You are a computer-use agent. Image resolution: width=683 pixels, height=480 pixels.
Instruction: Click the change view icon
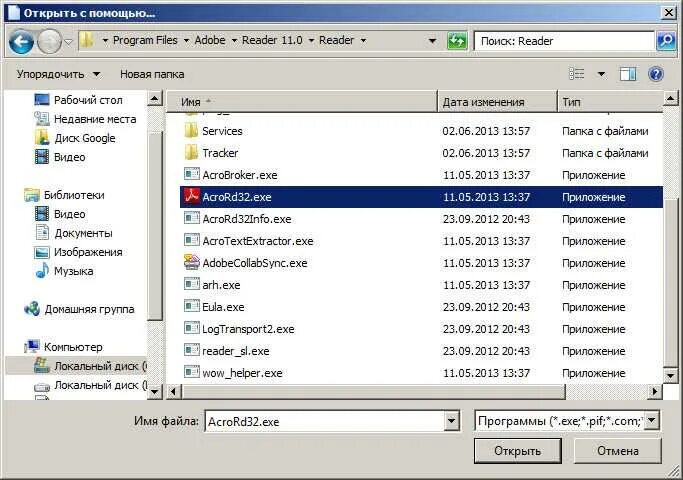576,74
